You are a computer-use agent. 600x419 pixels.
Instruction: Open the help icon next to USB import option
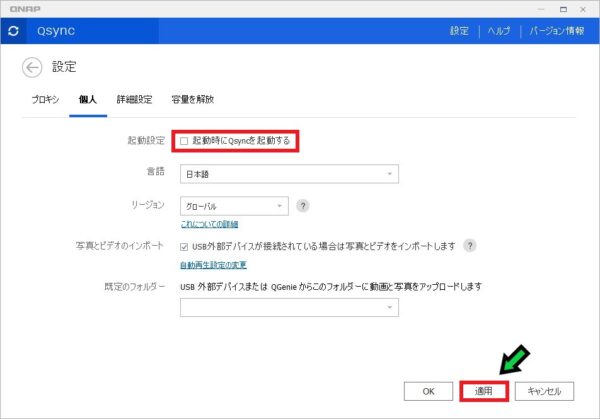point(470,245)
